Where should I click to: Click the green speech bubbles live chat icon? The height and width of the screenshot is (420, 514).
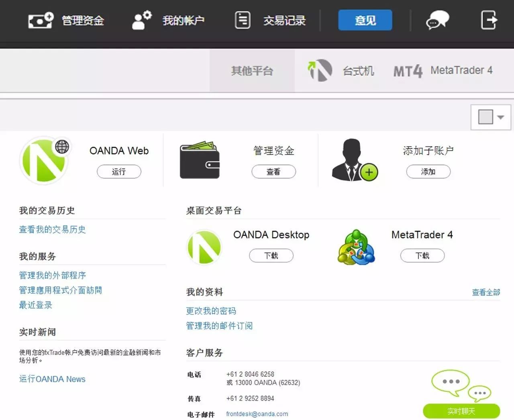461,385
